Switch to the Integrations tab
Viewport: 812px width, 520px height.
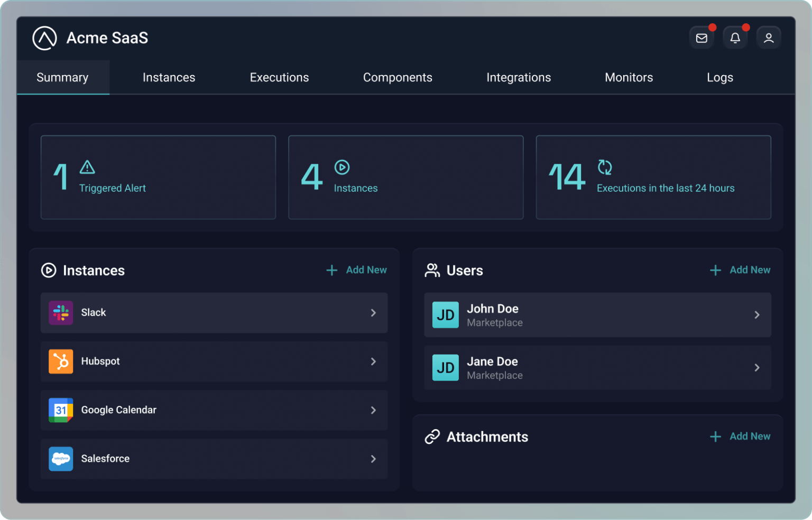click(519, 77)
